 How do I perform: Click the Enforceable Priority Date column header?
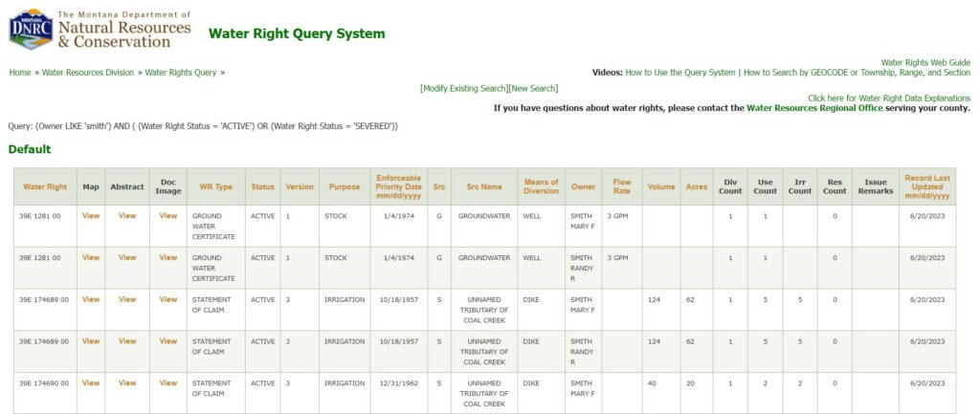[399, 187]
